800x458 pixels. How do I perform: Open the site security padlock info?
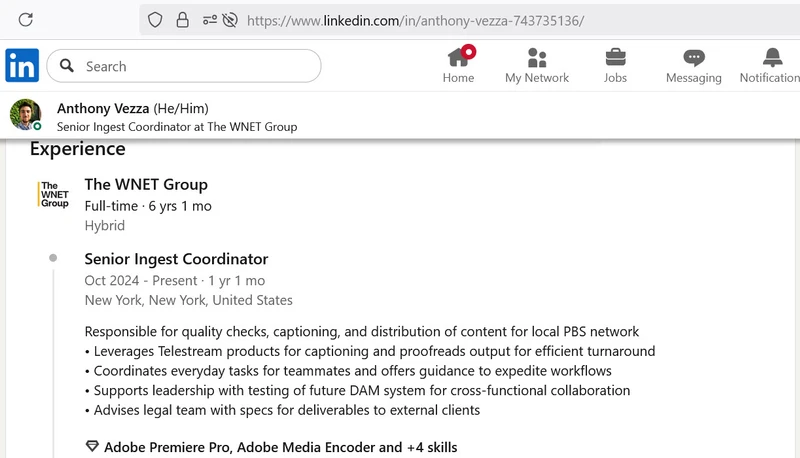coord(182,20)
